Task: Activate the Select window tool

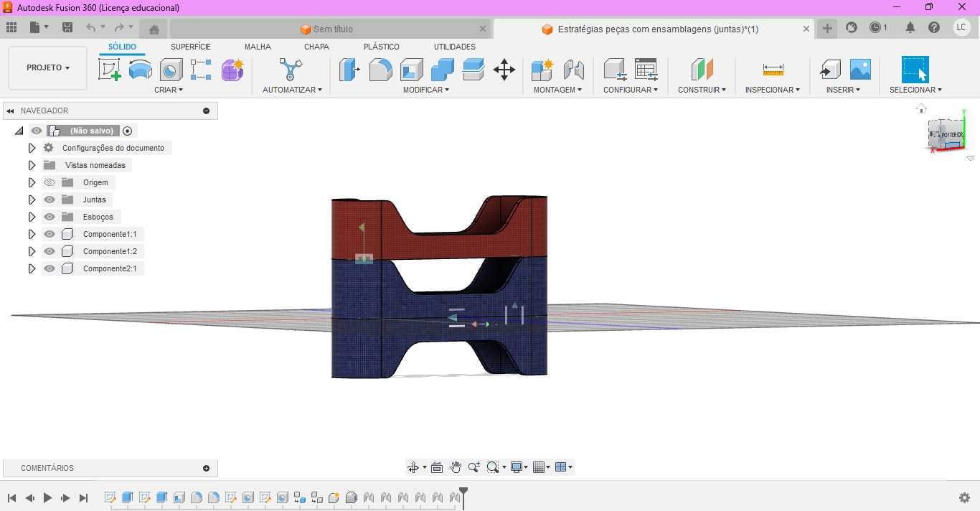Action: pyautogui.click(x=915, y=70)
